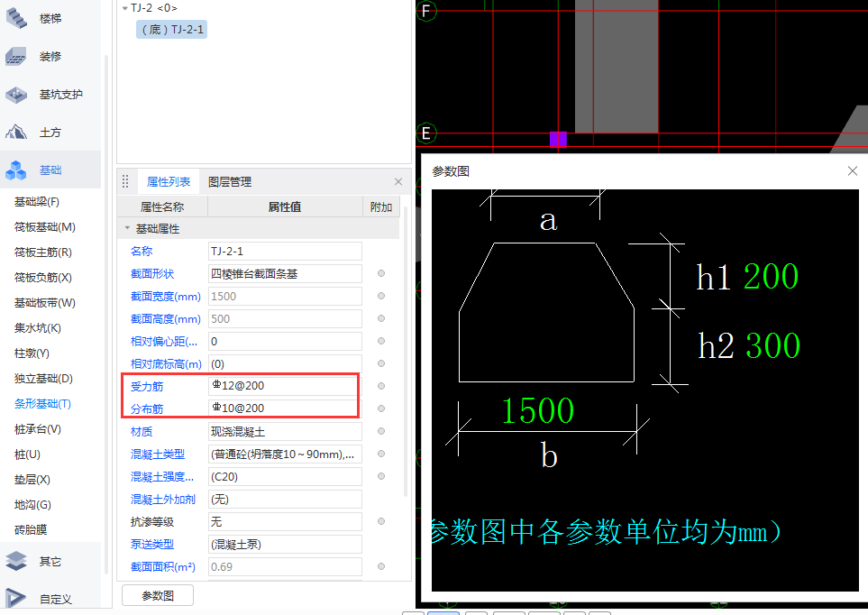
Task: Open the 截面形状 value dropdown
Action: coord(284,273)
